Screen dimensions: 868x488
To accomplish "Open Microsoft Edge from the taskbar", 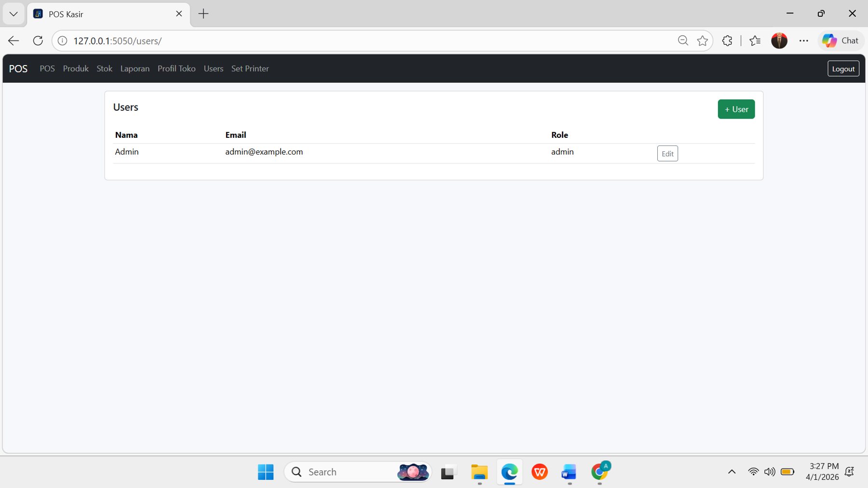I will [x=509, y=472].
